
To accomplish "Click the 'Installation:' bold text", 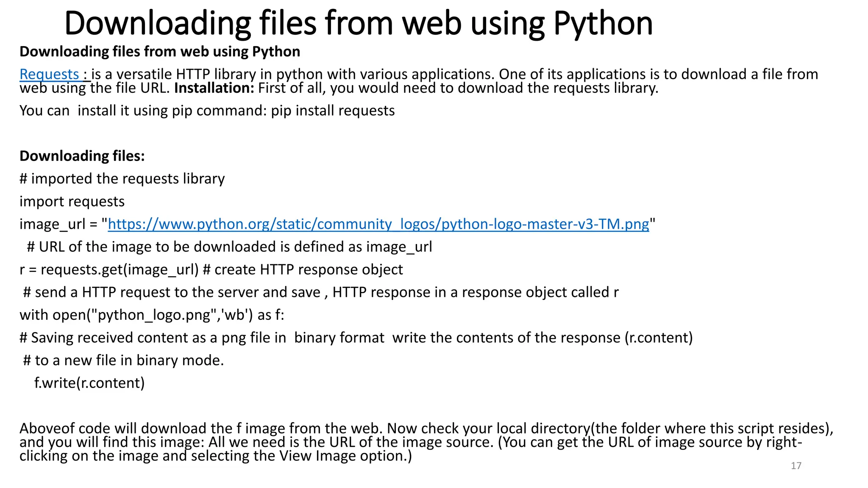I will pyautogui.click(x=214, y=88).
